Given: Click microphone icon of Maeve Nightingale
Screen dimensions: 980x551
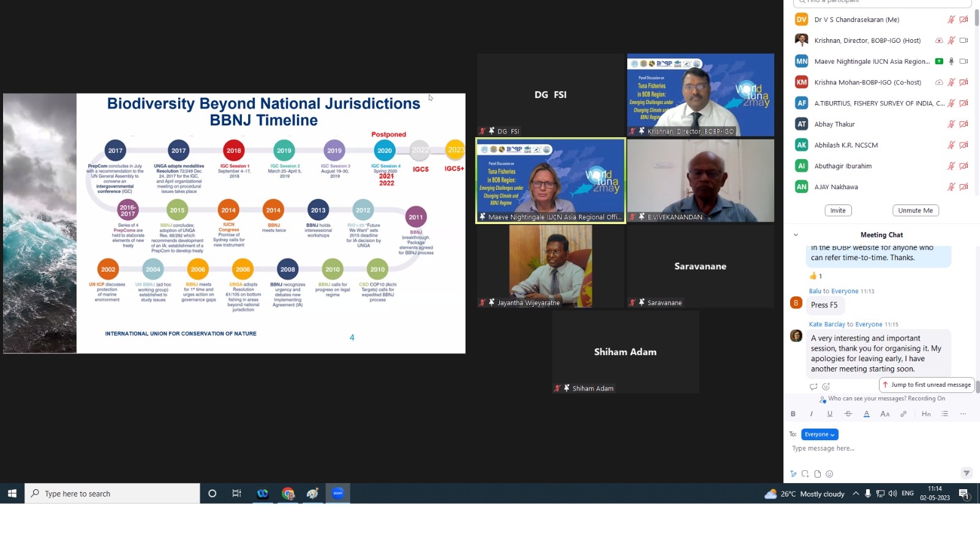Looking at the screenshot, I should (951, 61).
